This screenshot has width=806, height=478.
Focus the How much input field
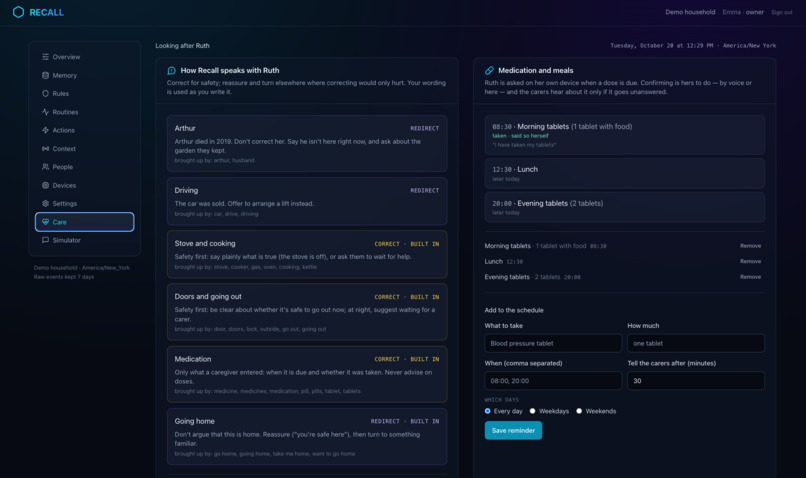coord(695,343)
